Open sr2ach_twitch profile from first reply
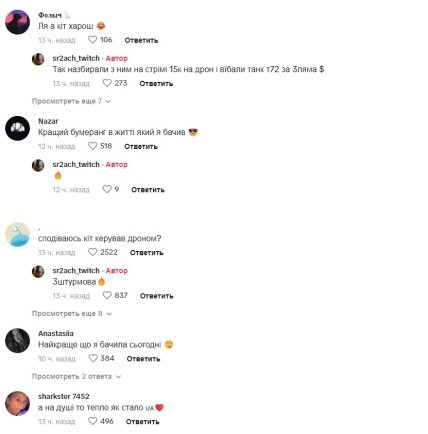Image resolution: width=428 pixels, height=434 pixels. click(x=76, y=58)
